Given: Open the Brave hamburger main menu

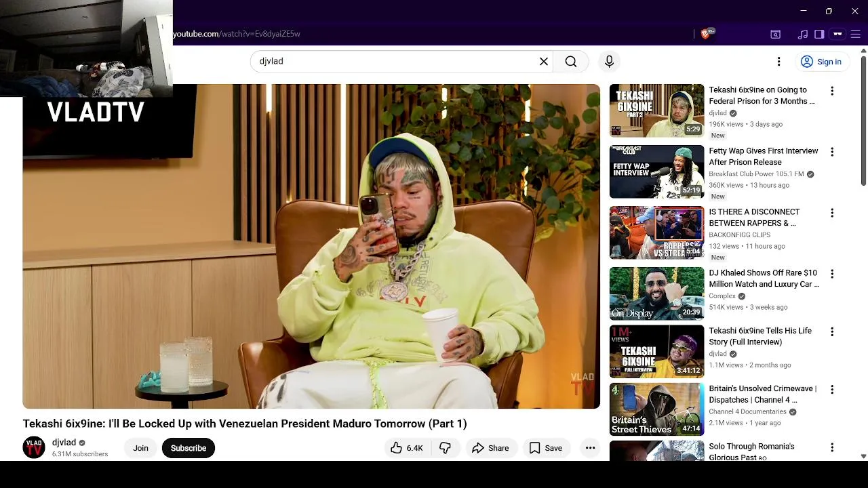Looking at the screenshot, I should coord(856,34).
